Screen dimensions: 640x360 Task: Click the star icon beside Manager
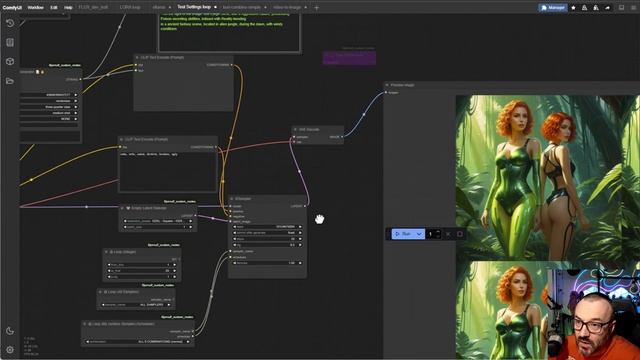tap(573, 7)
